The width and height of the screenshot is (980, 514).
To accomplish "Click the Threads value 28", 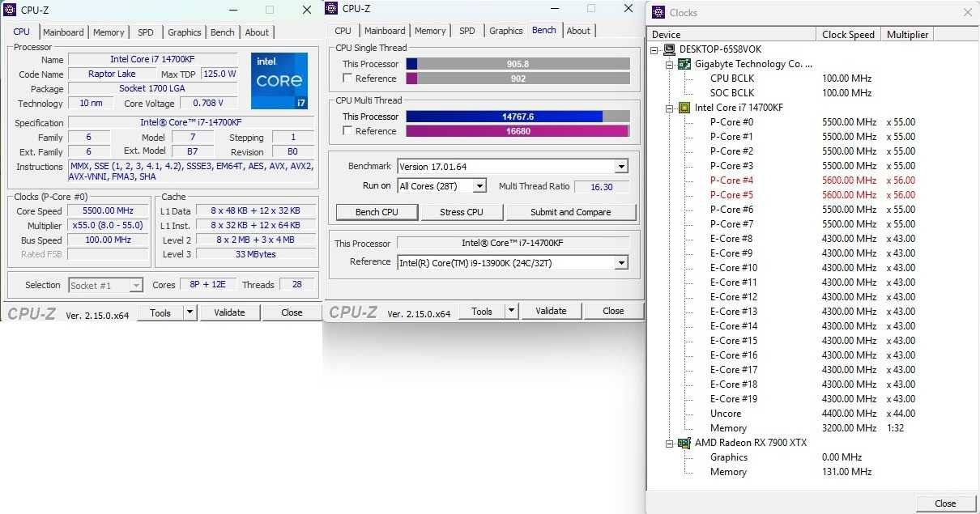I will coord(296,285).
